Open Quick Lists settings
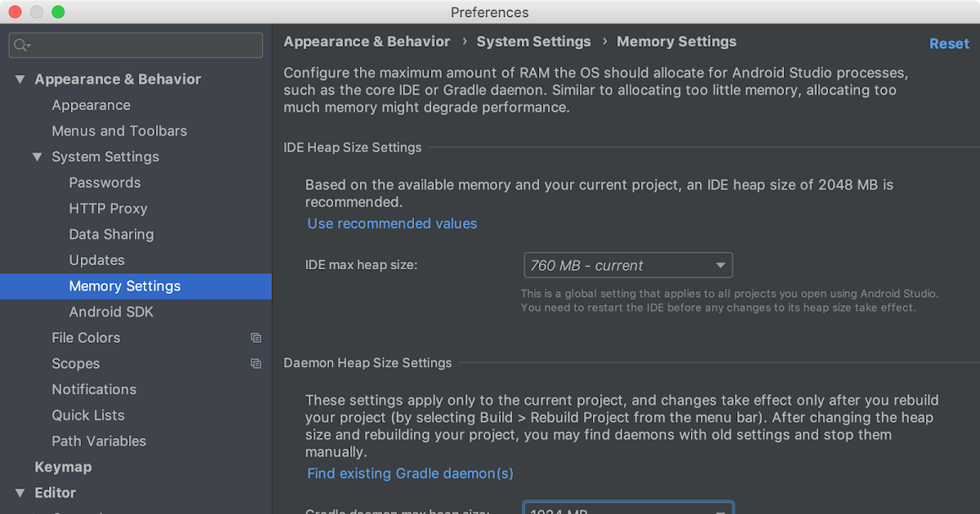 tap(87, 415)
